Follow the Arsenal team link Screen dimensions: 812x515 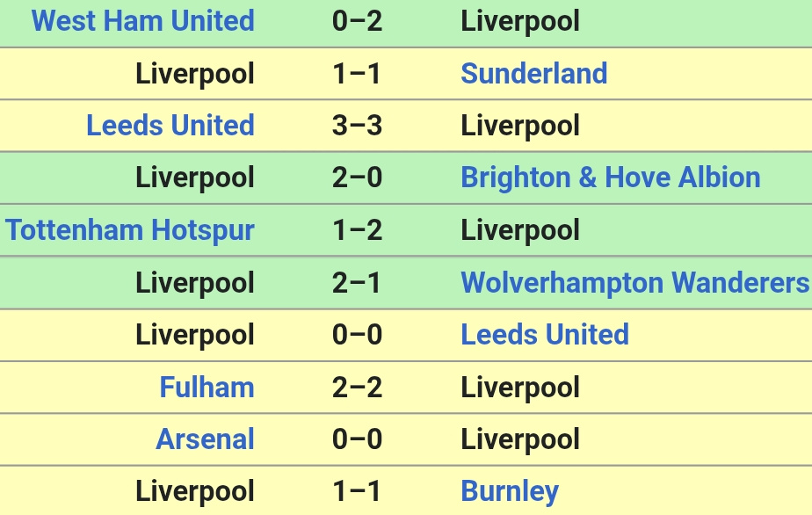click(205, 439)
